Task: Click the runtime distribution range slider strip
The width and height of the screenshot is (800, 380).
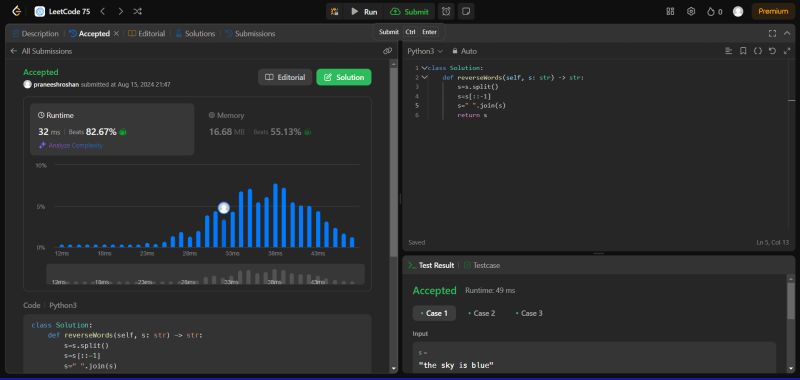Action: click(205, 274)
